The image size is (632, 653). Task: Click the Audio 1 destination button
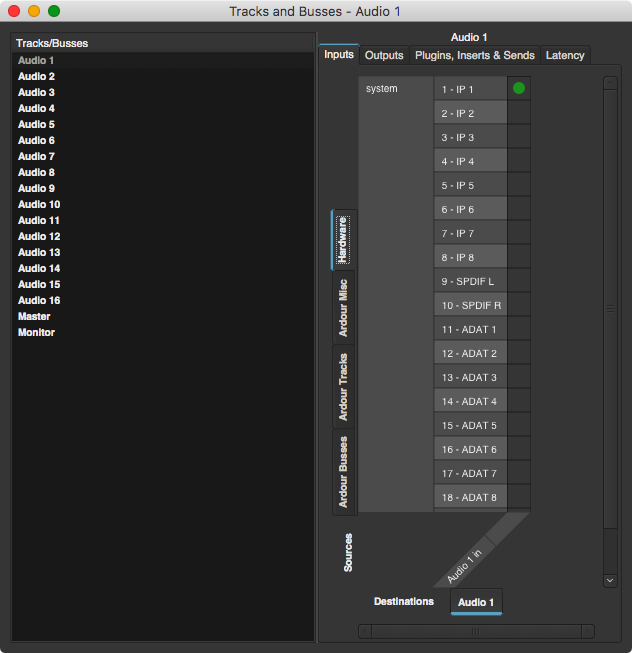[476, 602]
